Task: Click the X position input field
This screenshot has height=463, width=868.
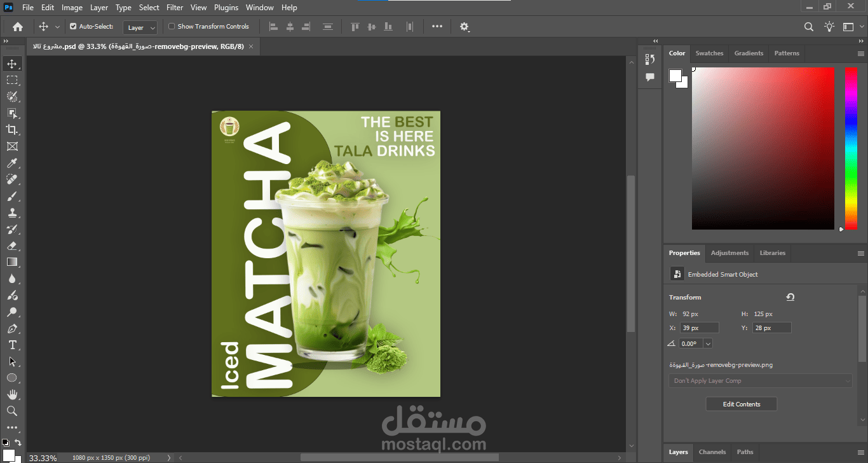Action: point(699,328)
